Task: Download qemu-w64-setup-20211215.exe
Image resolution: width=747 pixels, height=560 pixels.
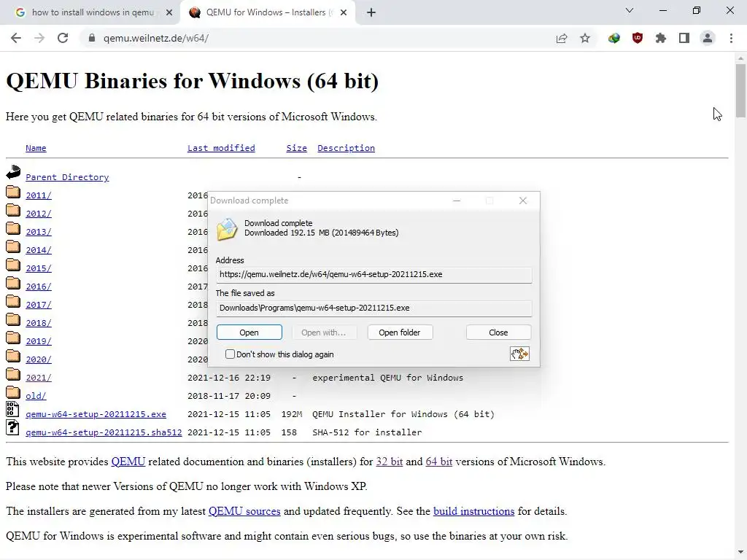Action: point(96,414)
